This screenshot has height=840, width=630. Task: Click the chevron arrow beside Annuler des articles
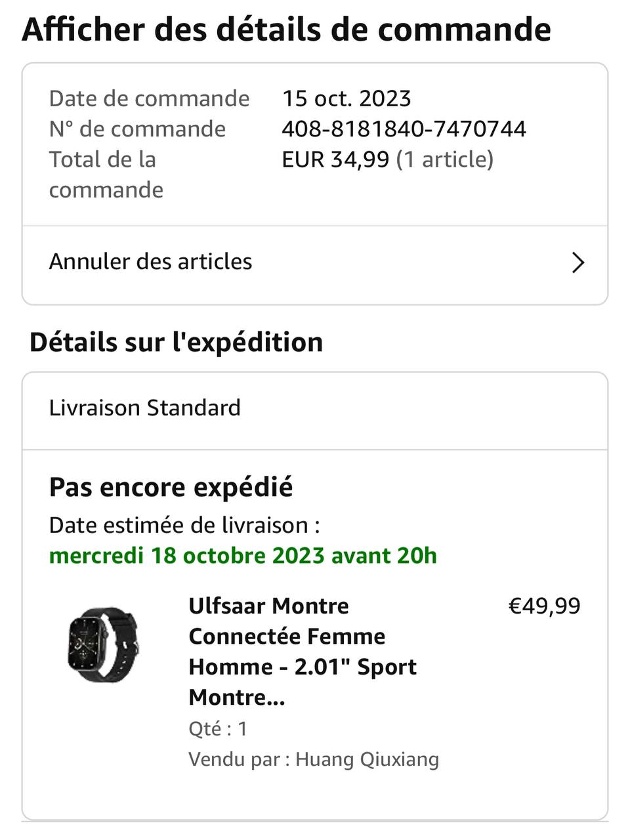click(x=577, y=262)
